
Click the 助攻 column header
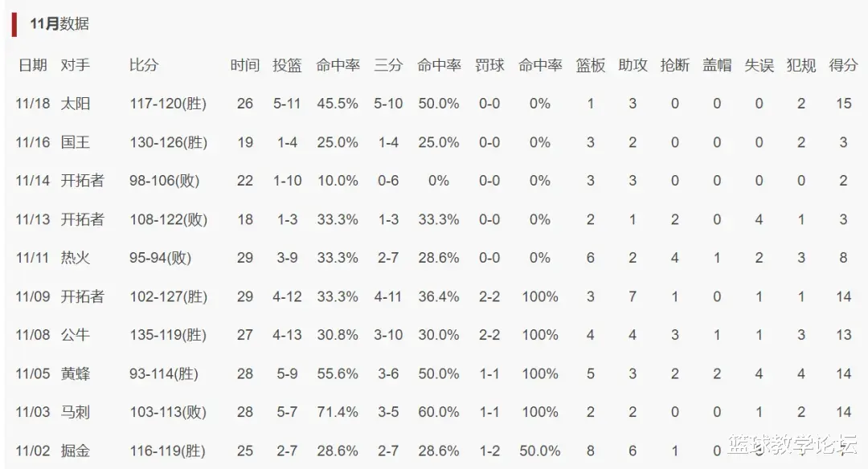[633, 65]
